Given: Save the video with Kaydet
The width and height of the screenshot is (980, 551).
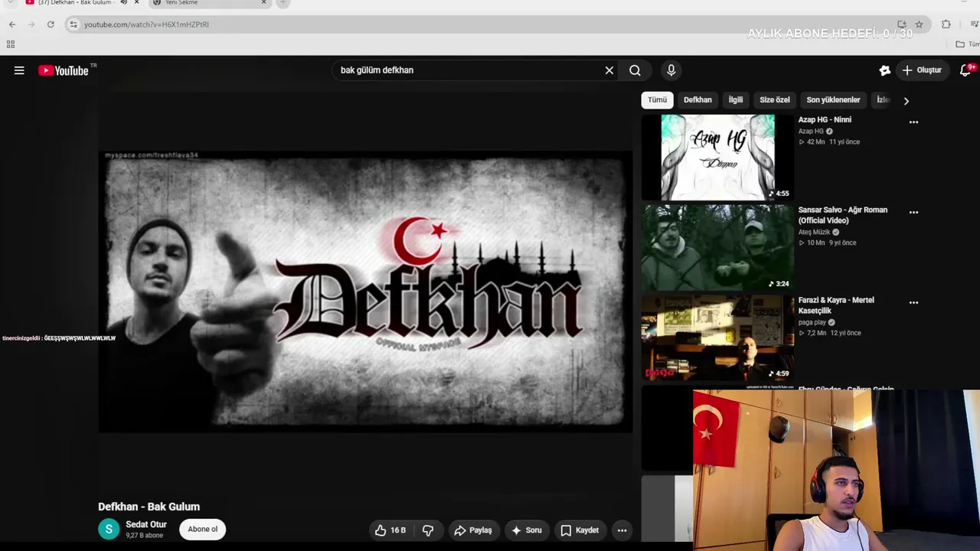Looking at the screenshot, I should (580, 530).
